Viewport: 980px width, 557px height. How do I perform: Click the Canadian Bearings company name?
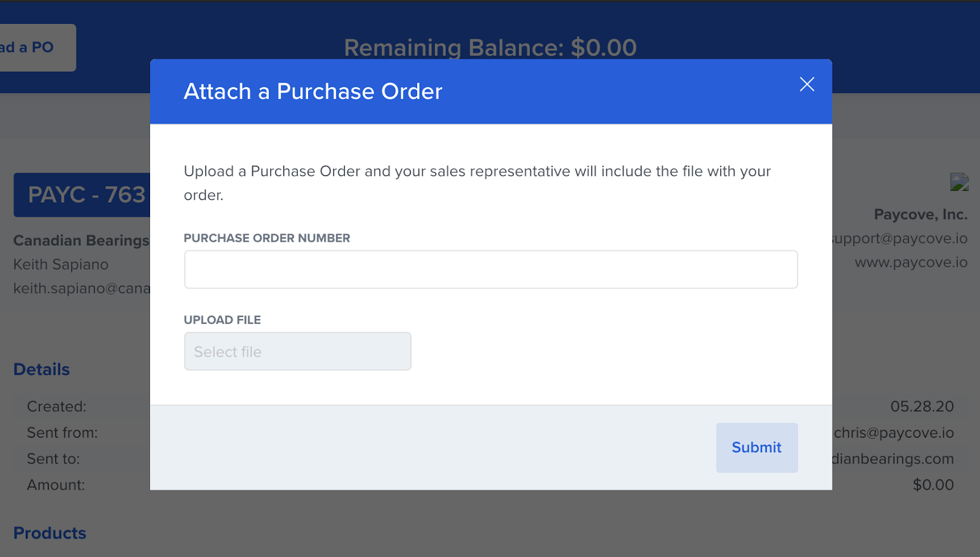tap(81, 241)
